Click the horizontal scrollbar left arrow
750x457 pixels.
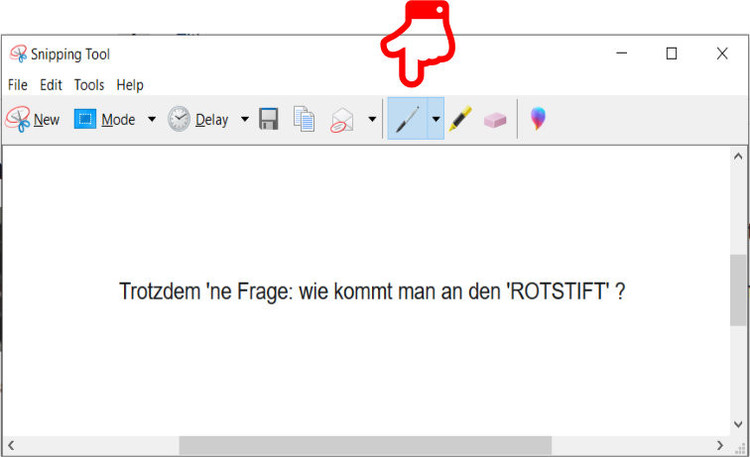(x=11, y=446)
